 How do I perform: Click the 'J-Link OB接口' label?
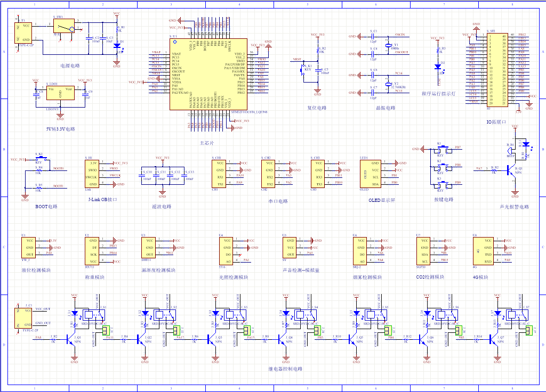[103, 200]
